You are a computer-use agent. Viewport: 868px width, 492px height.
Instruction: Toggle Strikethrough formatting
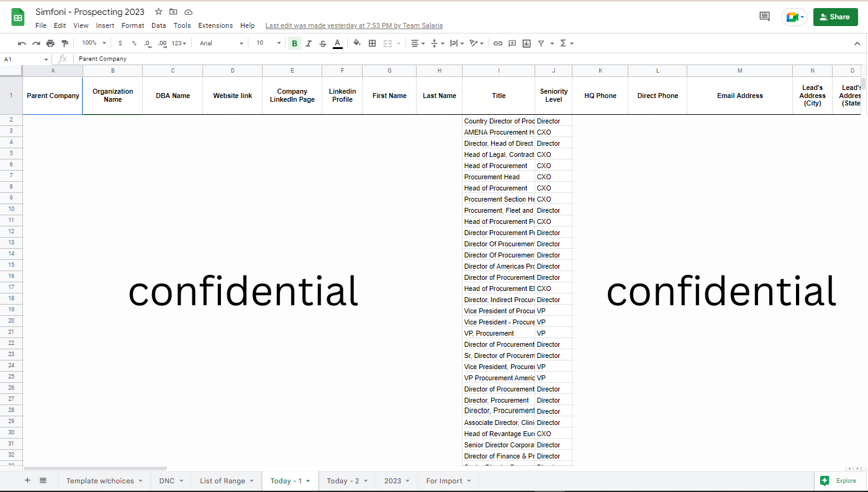pos(323,43)
